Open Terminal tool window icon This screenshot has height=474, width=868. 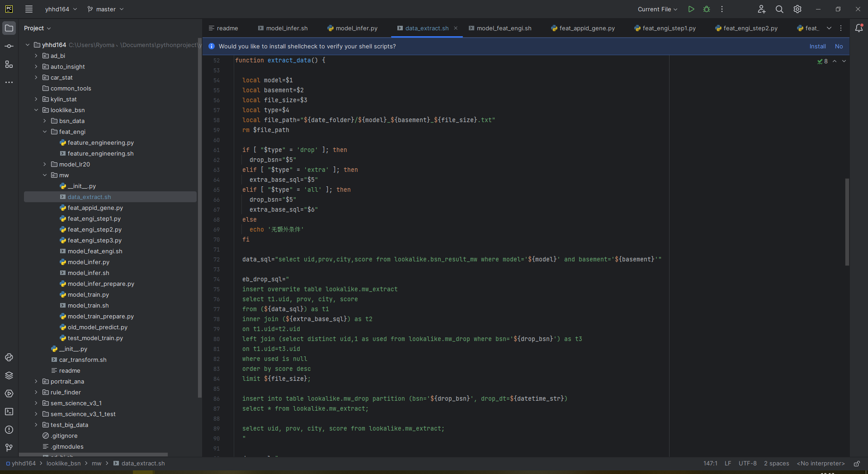[9, 412]
